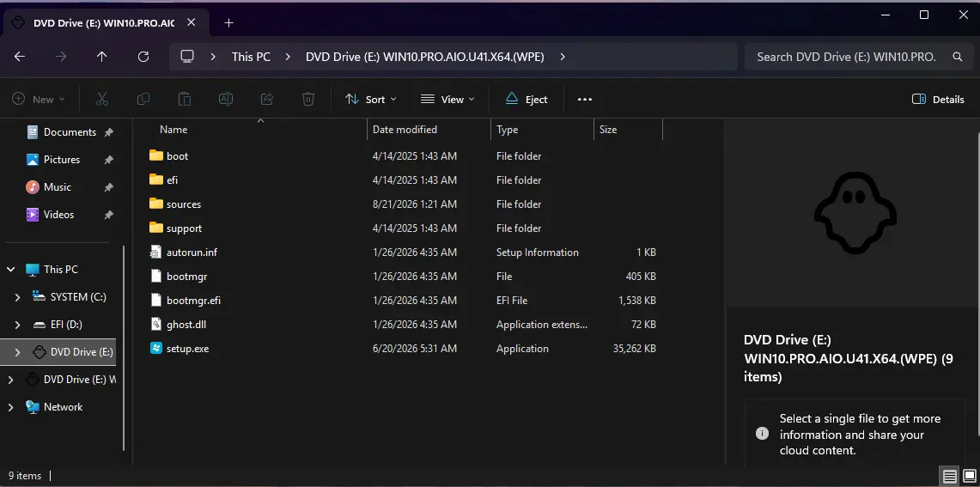Go forward with the right arrow

point(61,57)
